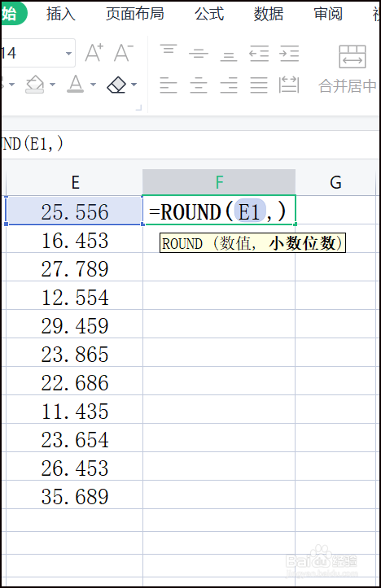This screenshot has height=588, width=381.
Task: Click 合并居中 button label
Action: pyautogui.click(x=348, y=86)
